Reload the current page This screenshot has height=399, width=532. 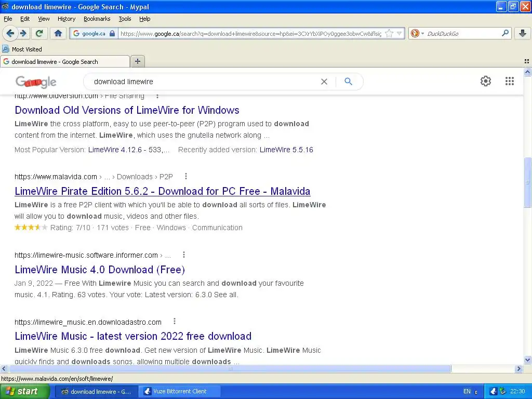tap(39, 33)
